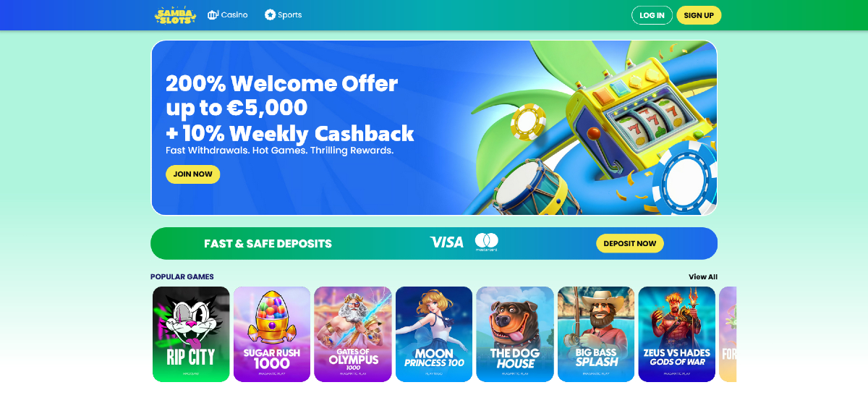Click the Samba Slots logo

175,15
